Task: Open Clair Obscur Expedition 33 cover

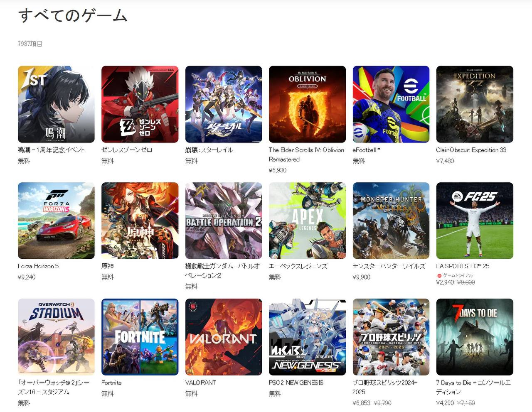Action: click(x=475, y=104)
